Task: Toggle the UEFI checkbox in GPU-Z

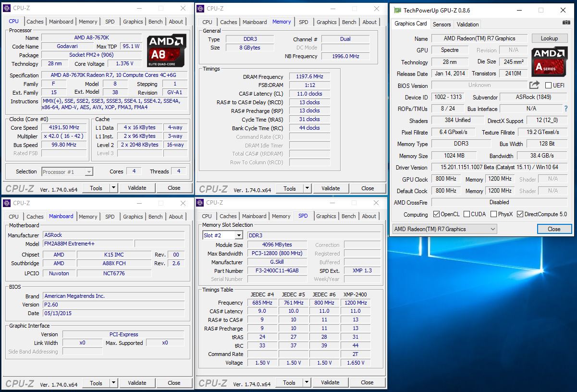Action: pyautogui.click(x=548, y=86)
